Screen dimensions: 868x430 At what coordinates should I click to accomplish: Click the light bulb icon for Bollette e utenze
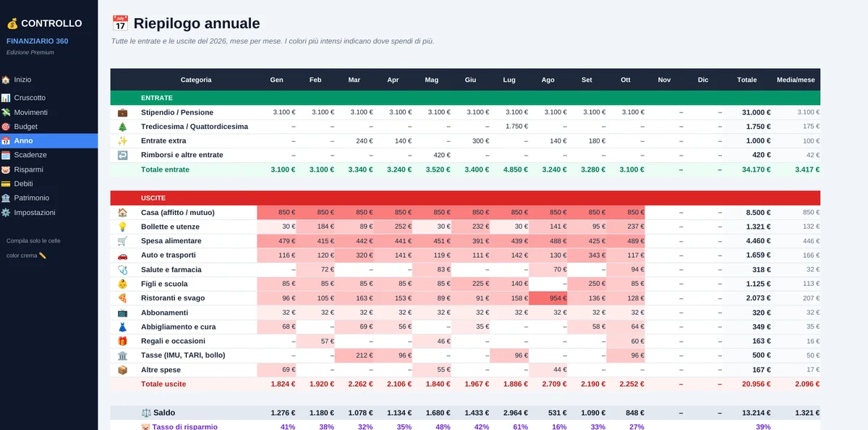(122, 227)
